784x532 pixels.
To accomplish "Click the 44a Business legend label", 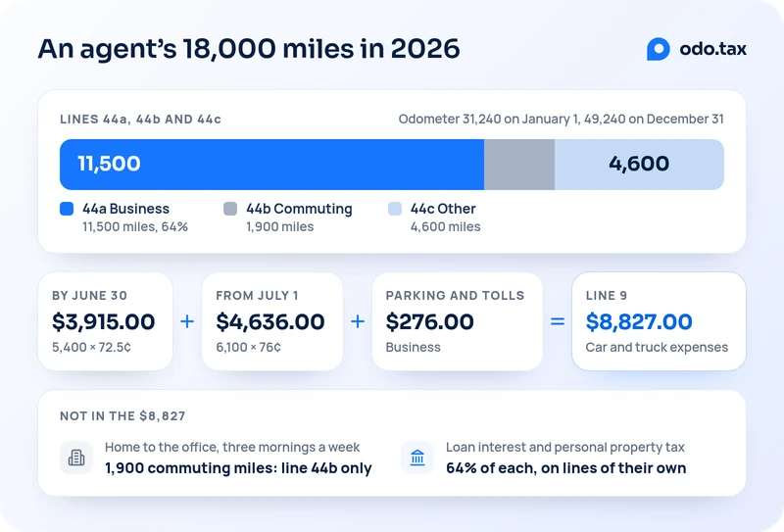I will coord(126,209).
